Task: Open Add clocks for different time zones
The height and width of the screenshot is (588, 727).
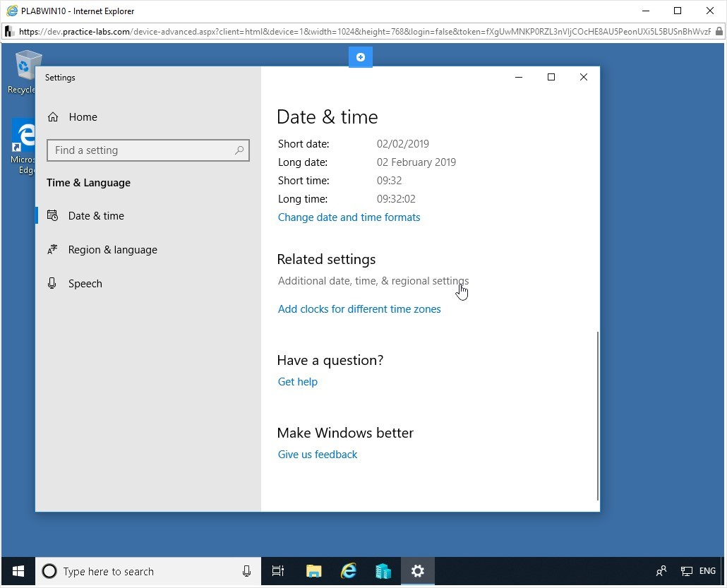Action: [x=359, y=309]
